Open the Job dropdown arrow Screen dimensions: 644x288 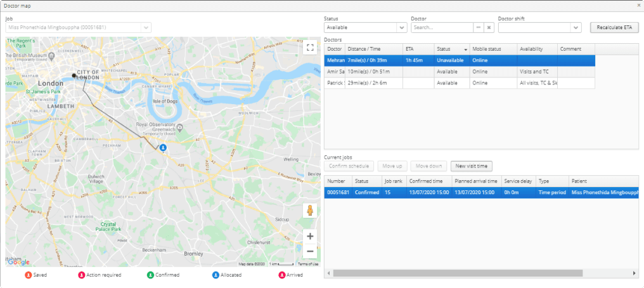click(146, 27)
